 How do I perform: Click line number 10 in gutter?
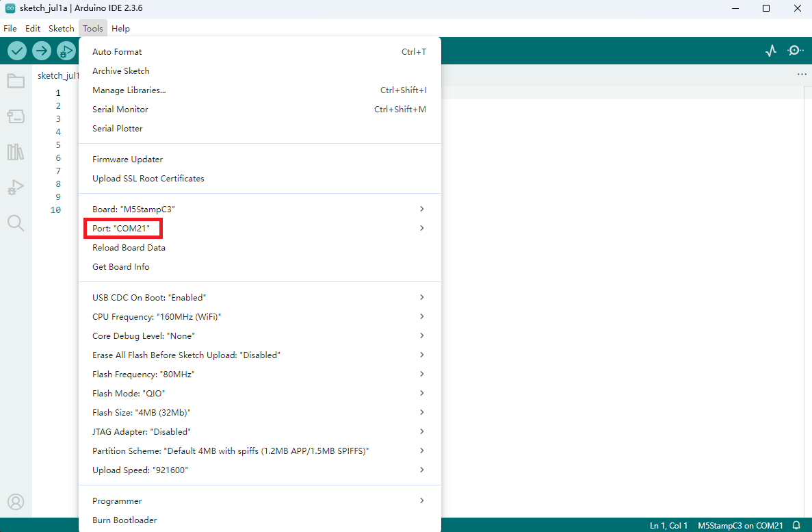(x=55, y=210)
